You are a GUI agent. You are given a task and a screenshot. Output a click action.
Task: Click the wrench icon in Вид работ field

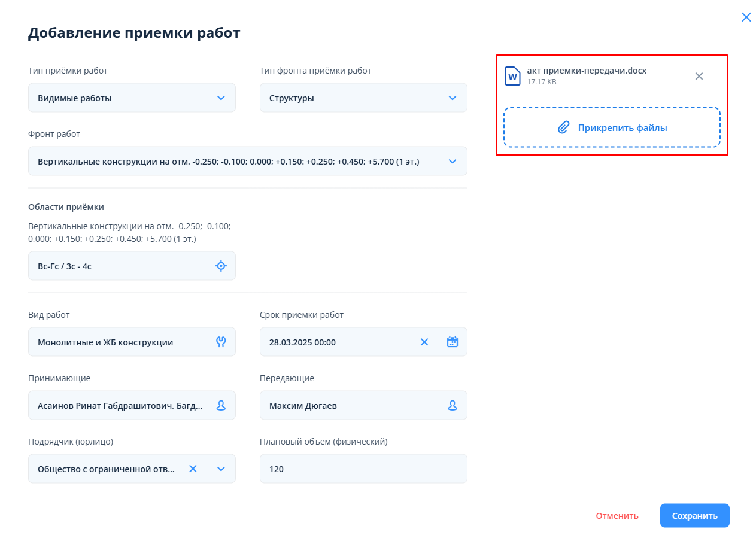pyautogui.click(x=221, y=342)
